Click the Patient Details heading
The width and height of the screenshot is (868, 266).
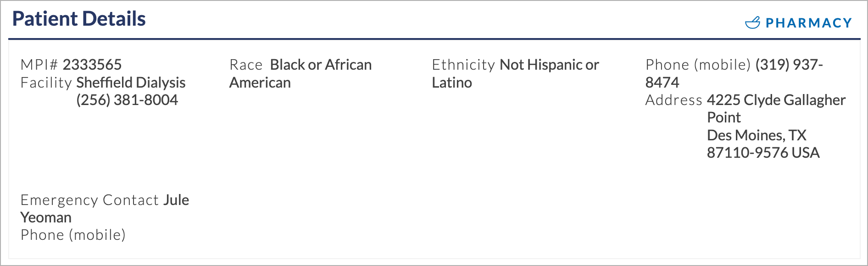(x=79, y=19)
